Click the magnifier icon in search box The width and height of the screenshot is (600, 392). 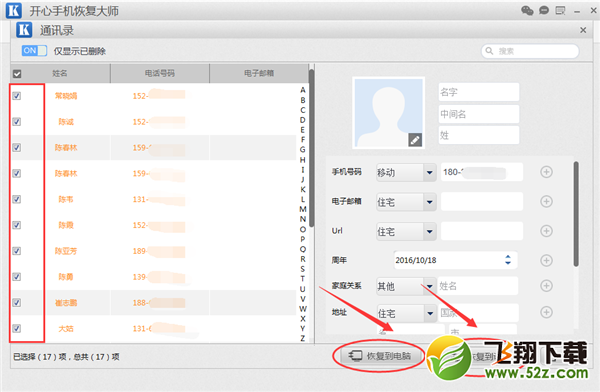tap(489, 51)
